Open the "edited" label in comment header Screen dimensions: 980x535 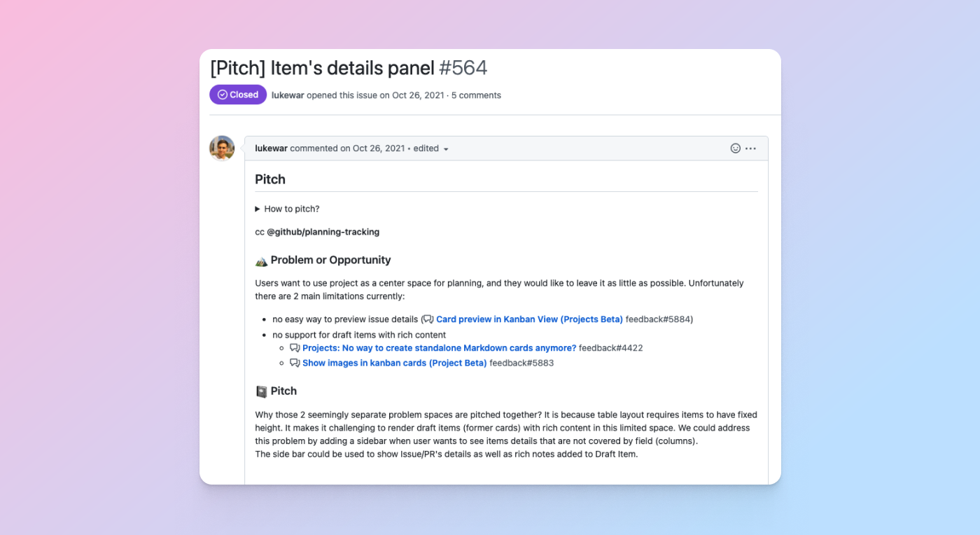point(426,148)
